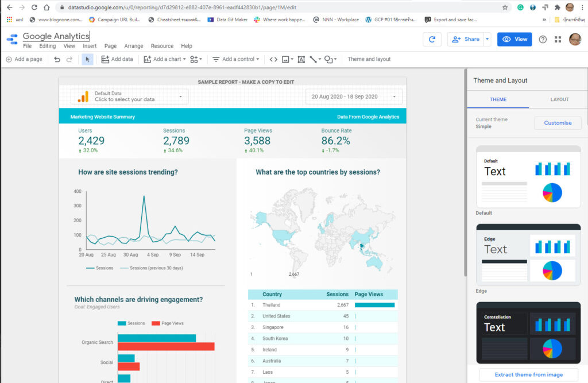Open the Google apps grid icon
The image size is (588, 383).
pos(558,40)
